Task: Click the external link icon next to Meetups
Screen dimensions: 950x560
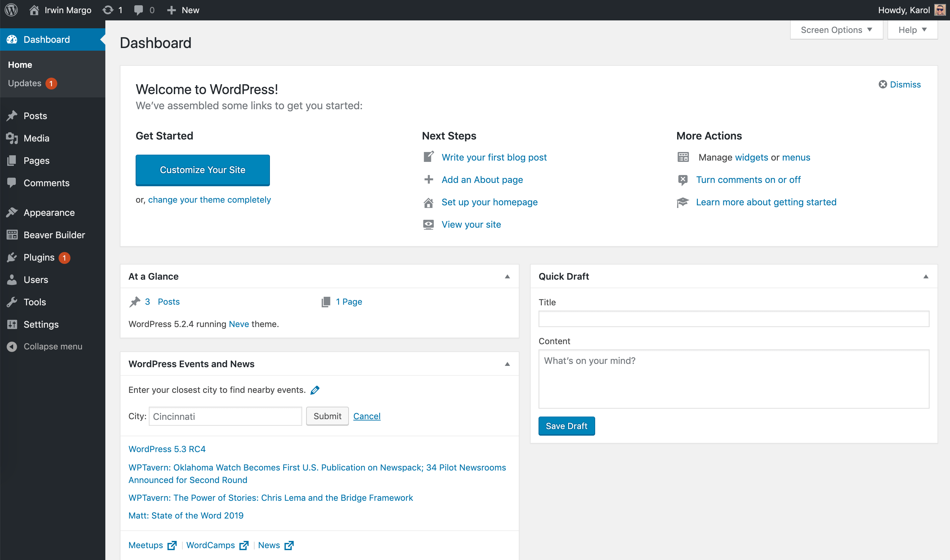Action: 172,545
